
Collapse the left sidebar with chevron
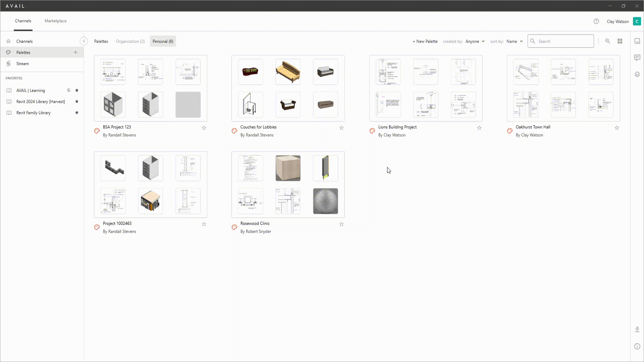(x=84, y=41)
